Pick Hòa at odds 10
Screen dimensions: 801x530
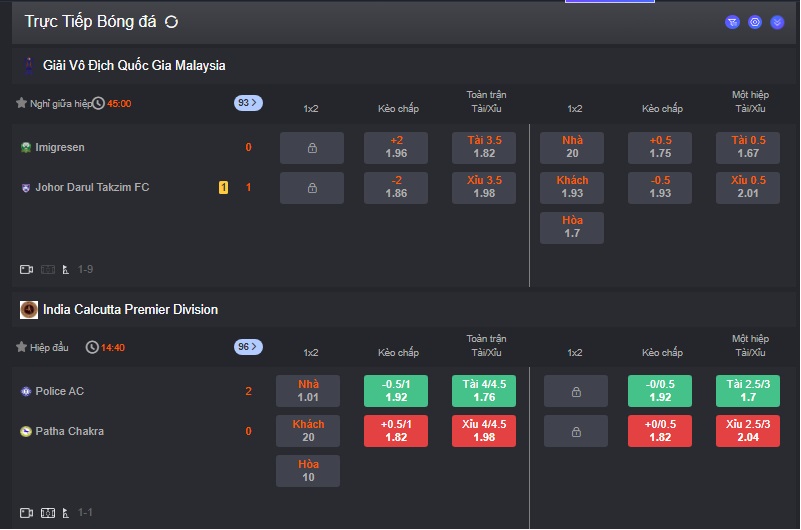click(x=308, y=471)
